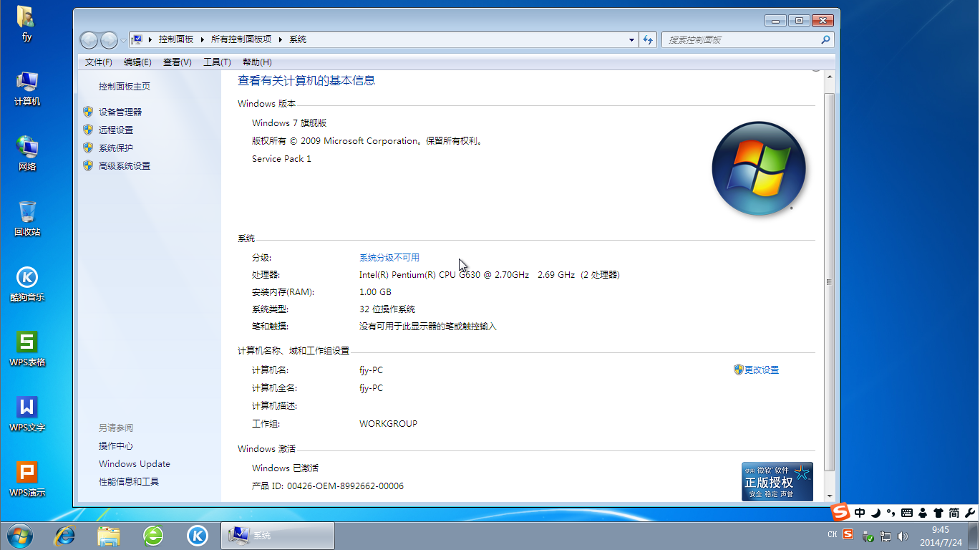Open 操作中心 link
The height and width of the screenshot is (550, 980).
116,446
